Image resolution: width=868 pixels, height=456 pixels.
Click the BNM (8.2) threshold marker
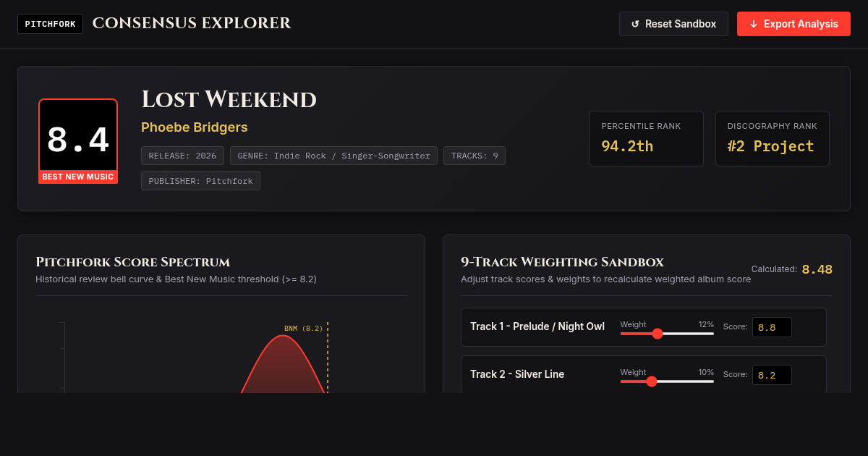(304, 328)
